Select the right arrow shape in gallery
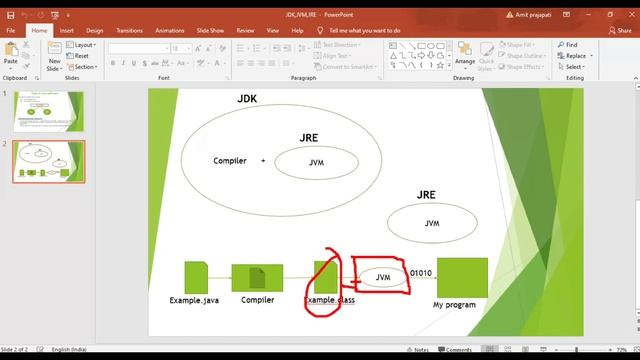640x360 pixels. pos(421,56)
